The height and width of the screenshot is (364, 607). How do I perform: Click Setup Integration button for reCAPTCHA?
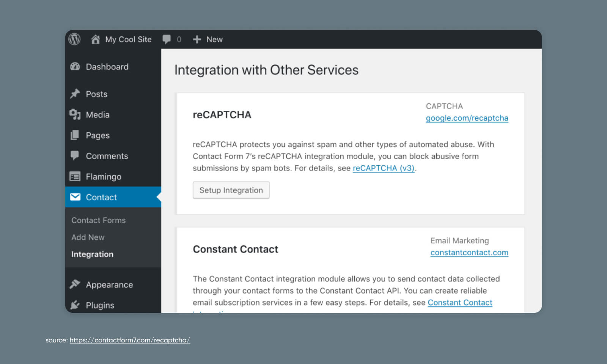click(231, 190)
